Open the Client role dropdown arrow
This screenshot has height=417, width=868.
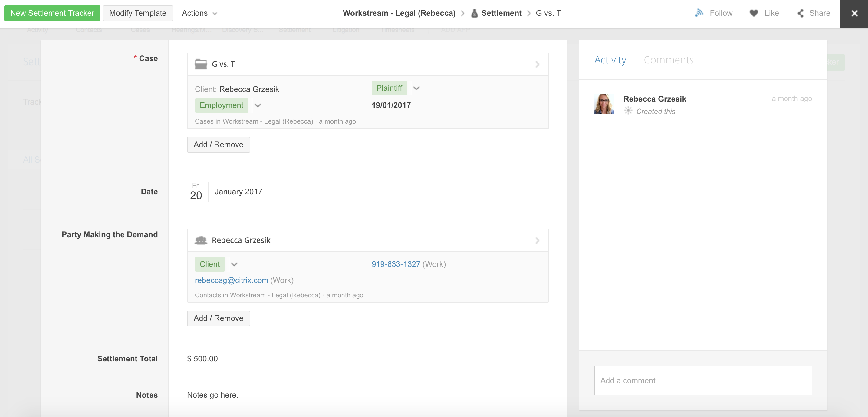tap(234, 264)
